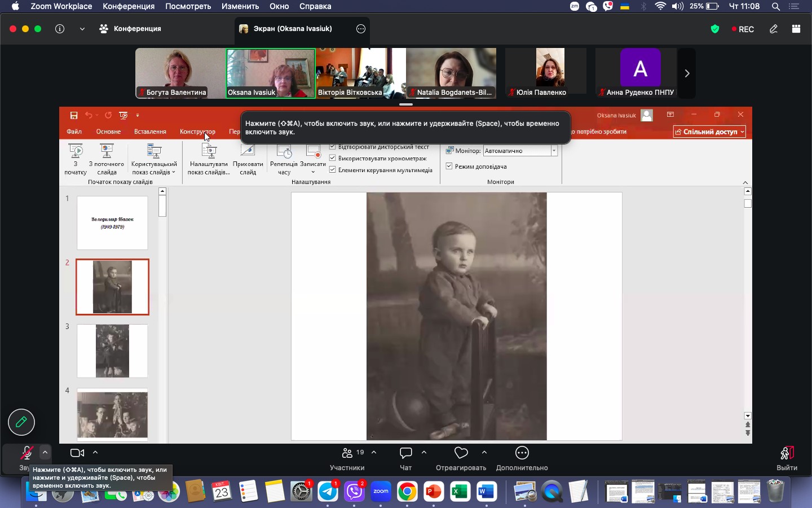Switch to the Вставлення ribbon tab

coord(150,132)
